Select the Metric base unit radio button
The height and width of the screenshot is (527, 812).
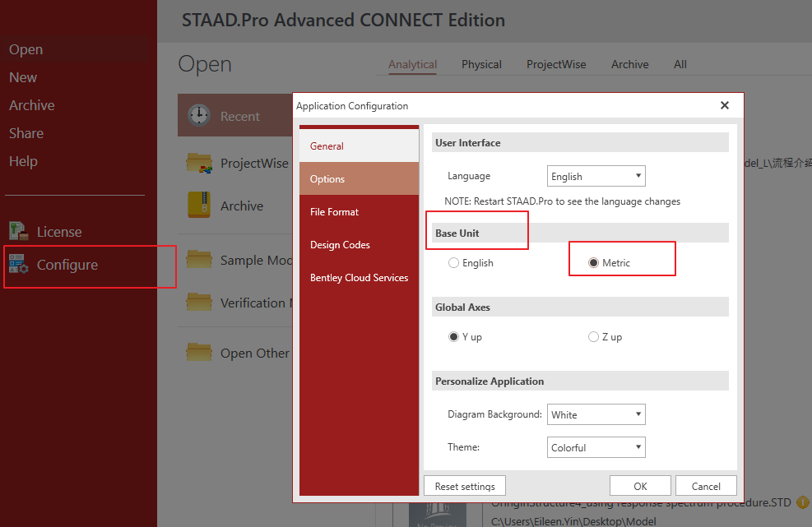pyautogui.click(x=593, y=263)
